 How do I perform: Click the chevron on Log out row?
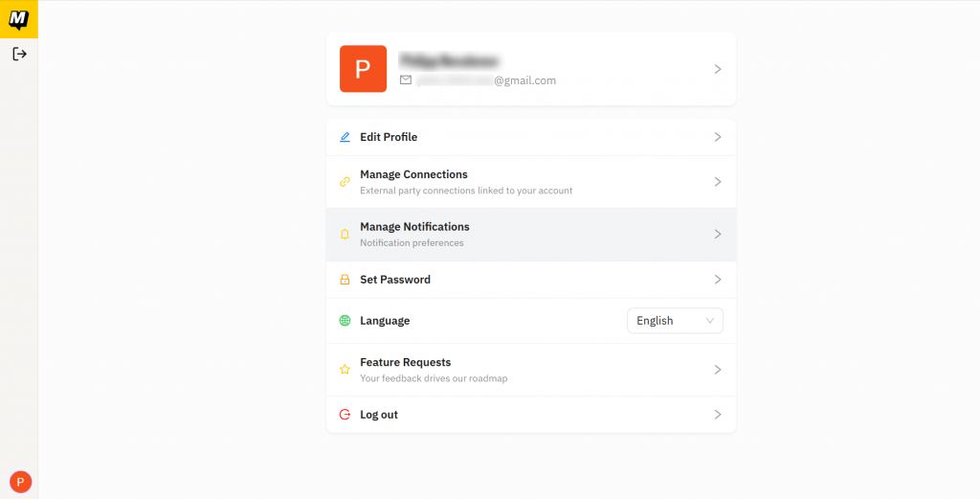[x=718, y=415]
